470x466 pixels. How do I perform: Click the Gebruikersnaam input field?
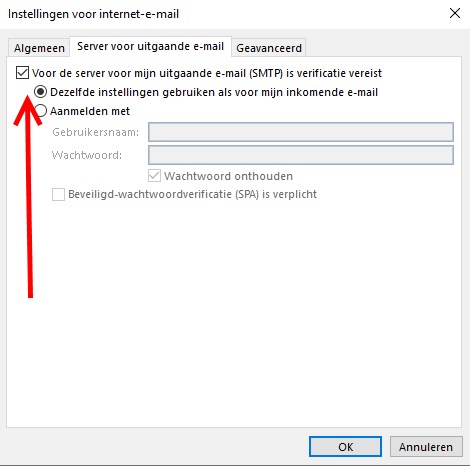[301, 132]
